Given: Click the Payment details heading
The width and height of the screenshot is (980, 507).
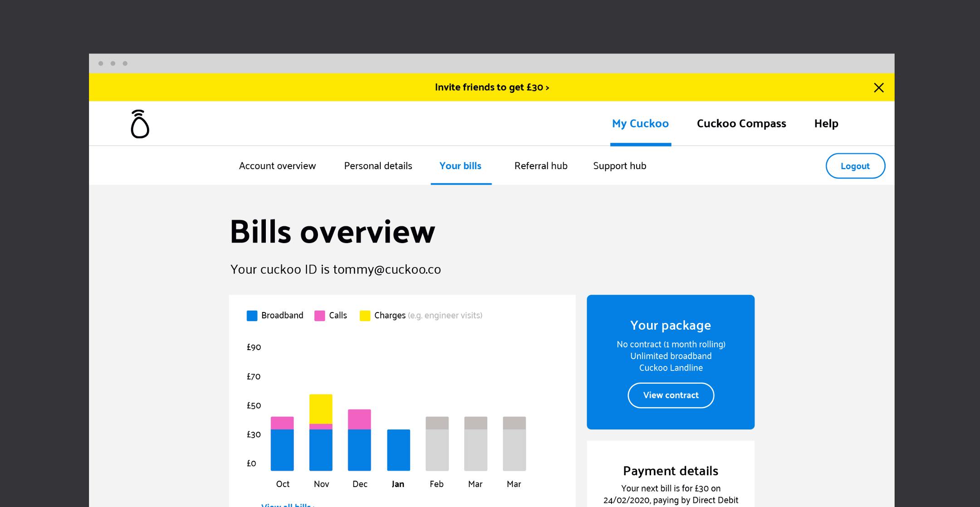Looking at the screenshot, I should 671,471.
